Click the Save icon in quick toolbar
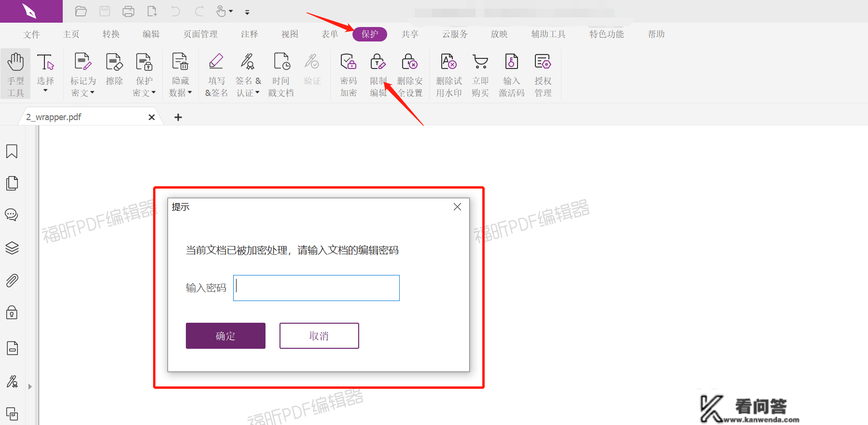 105,11
